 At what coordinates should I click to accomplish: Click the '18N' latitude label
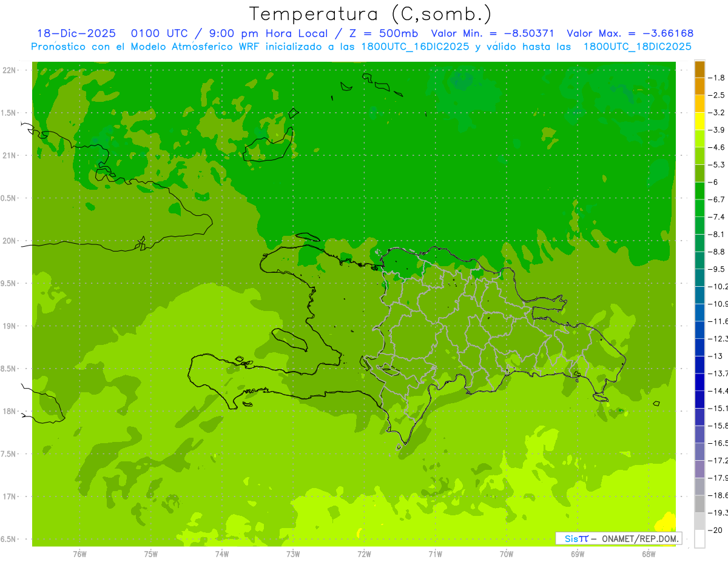pyautogui.click(x=9, y=411)
